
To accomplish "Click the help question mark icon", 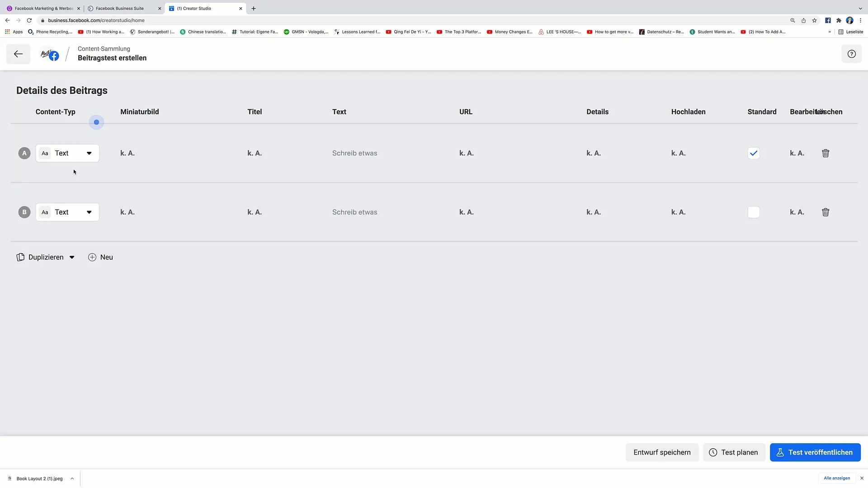I will coord(852,54).
